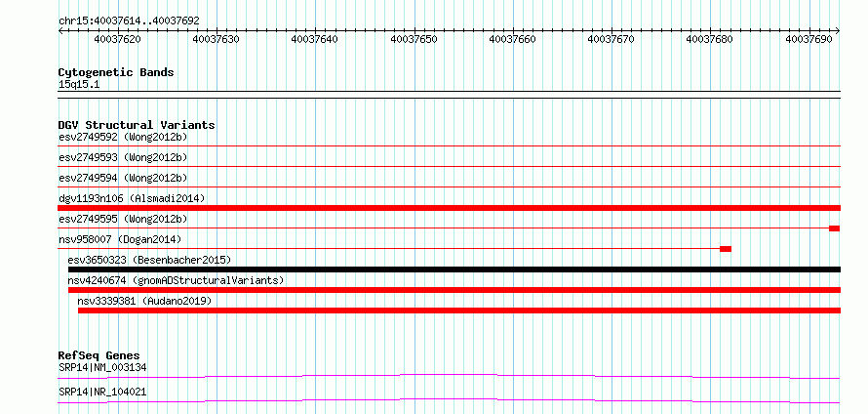Click ruler position 40037650
Screen dimensions: 868x414
(414, 39)
